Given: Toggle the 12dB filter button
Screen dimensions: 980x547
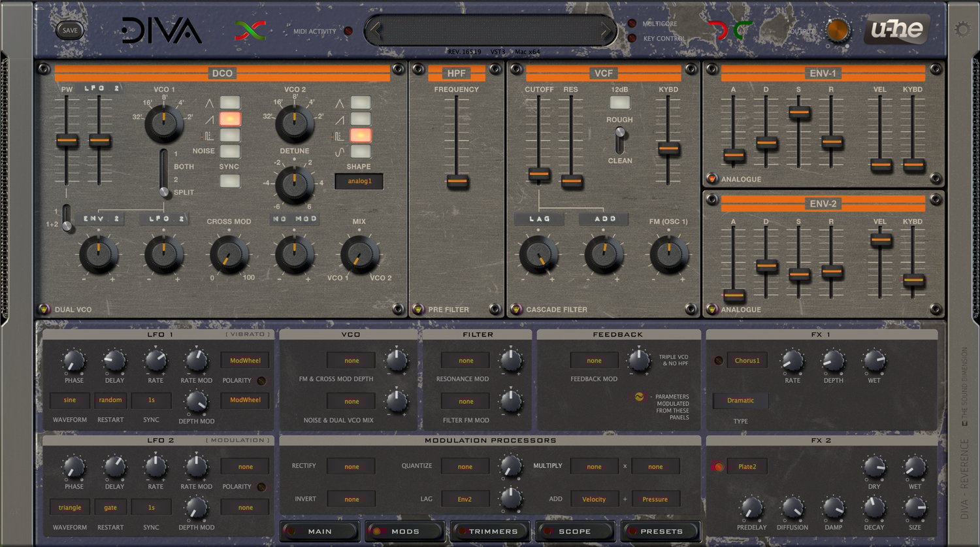Looking at the screenshot, I should tap(620, 103).
